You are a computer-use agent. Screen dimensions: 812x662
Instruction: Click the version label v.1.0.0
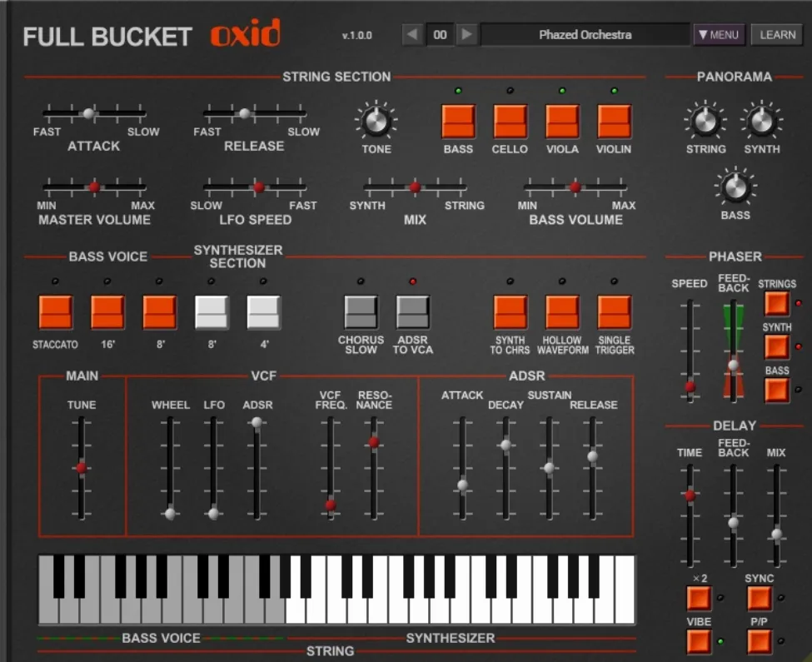click(x=356, y=35)
